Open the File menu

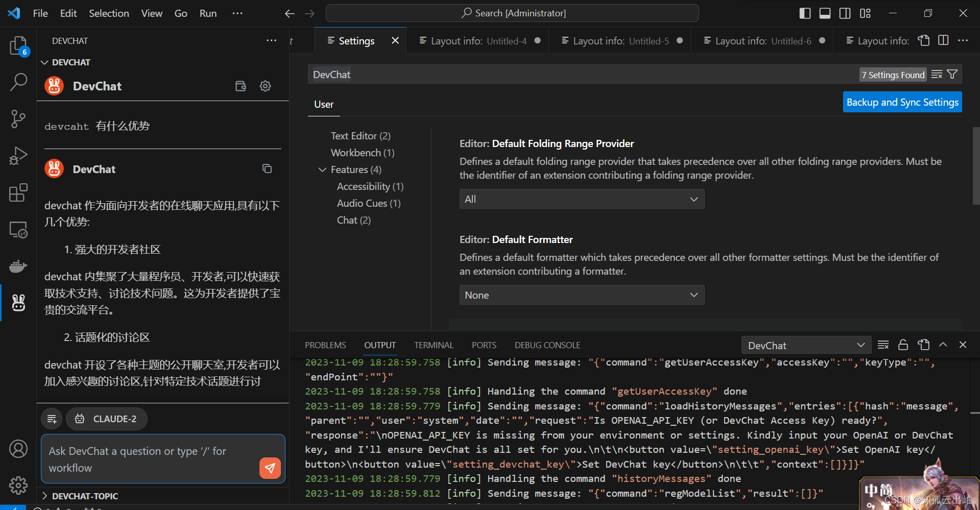click(40, 13)
